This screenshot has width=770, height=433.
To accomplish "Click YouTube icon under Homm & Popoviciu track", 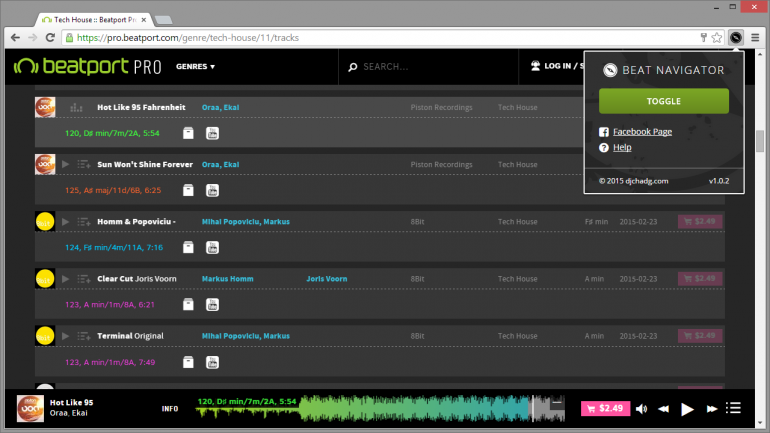I will [x=212, y=247].
